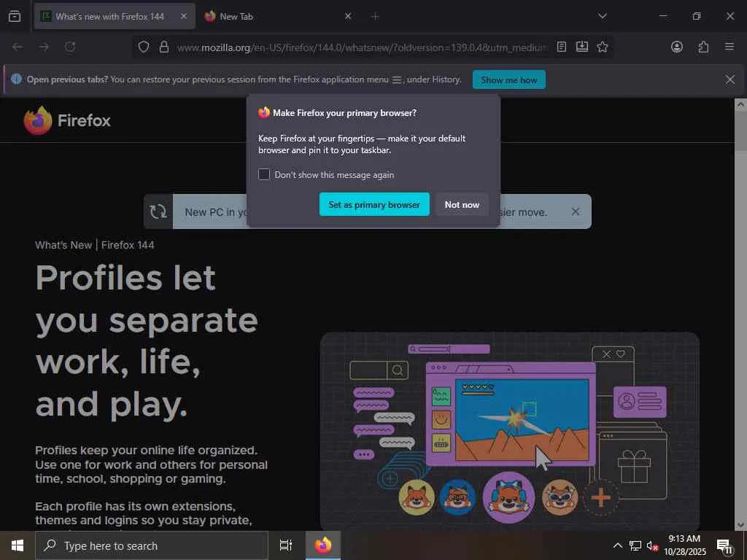
Task: Check Don't show this message again
Action: click(x=264, y=174)
